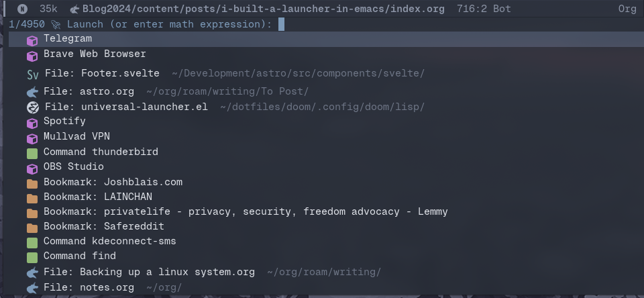Viewport: 644px width, 298px height.
Task: Click the 1/4950 candidate counter
Action: (x=27, y=24)
